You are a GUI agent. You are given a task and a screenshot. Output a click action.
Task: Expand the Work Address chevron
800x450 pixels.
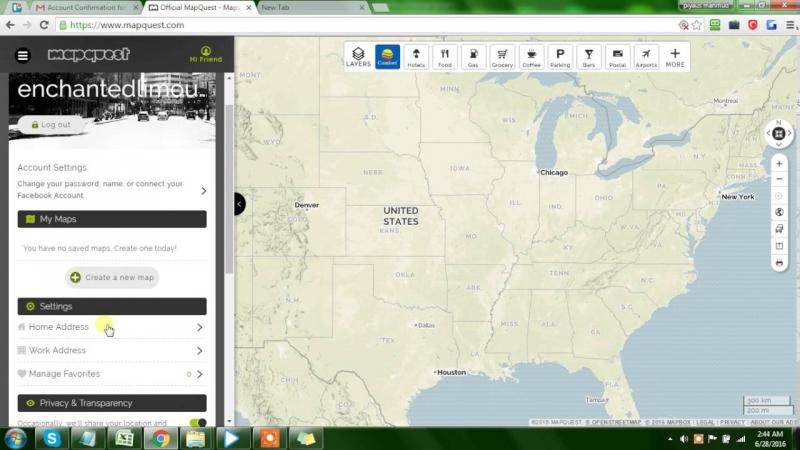tap(199, 351)
